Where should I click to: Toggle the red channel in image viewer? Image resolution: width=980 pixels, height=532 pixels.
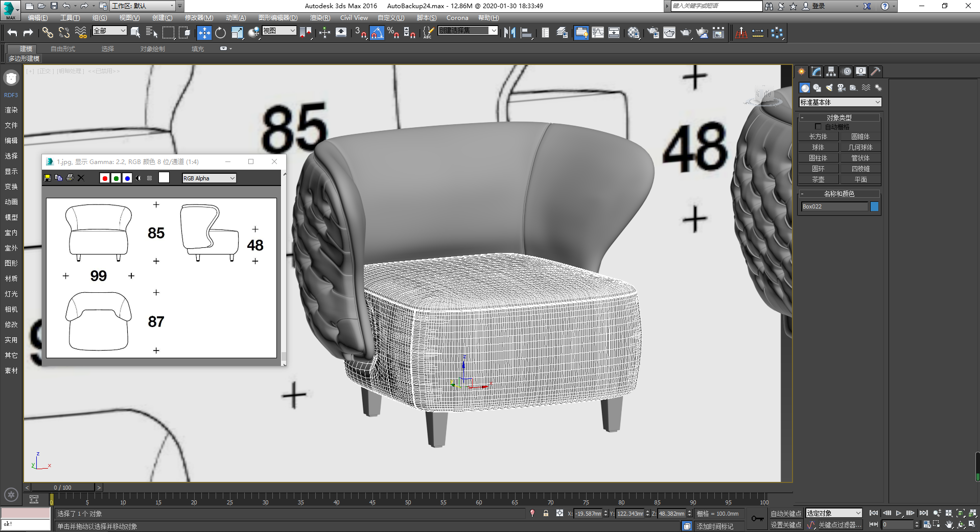(x=105, y=178)
